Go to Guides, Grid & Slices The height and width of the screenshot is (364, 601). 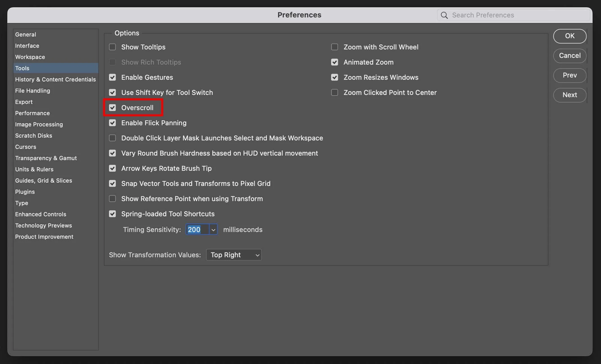56,181
